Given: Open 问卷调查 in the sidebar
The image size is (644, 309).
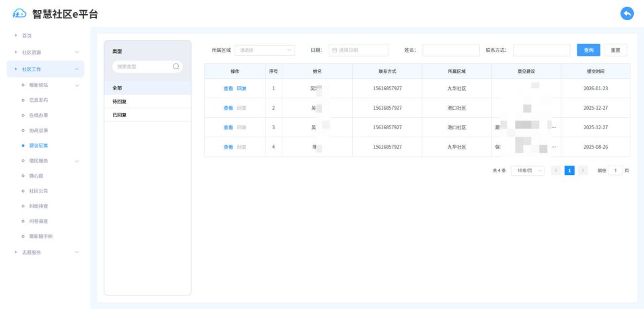Looking at the screenshot, I should click(38, 221).
